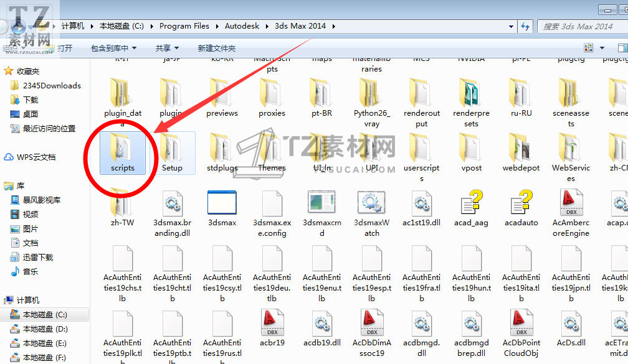Select the 3dsmax.exe.config file
The width and height of the screenshot is (628, 364).
(272, 213)
